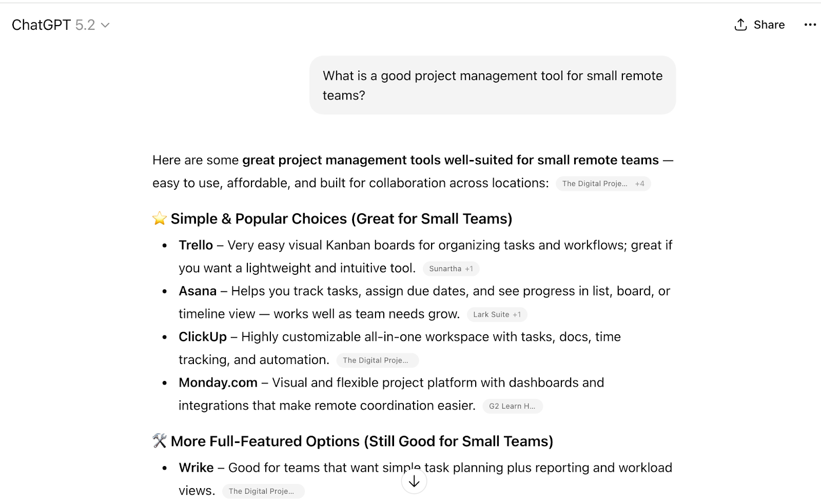Open The Digital Proje... source after ClickUp description
821x504 pixels.
click(x=377, y=360)
